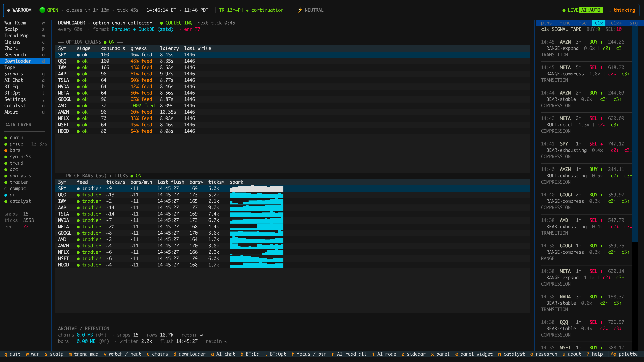Select the Downloader sidebar item
644x362 pixels.
[x=25, y=61]
